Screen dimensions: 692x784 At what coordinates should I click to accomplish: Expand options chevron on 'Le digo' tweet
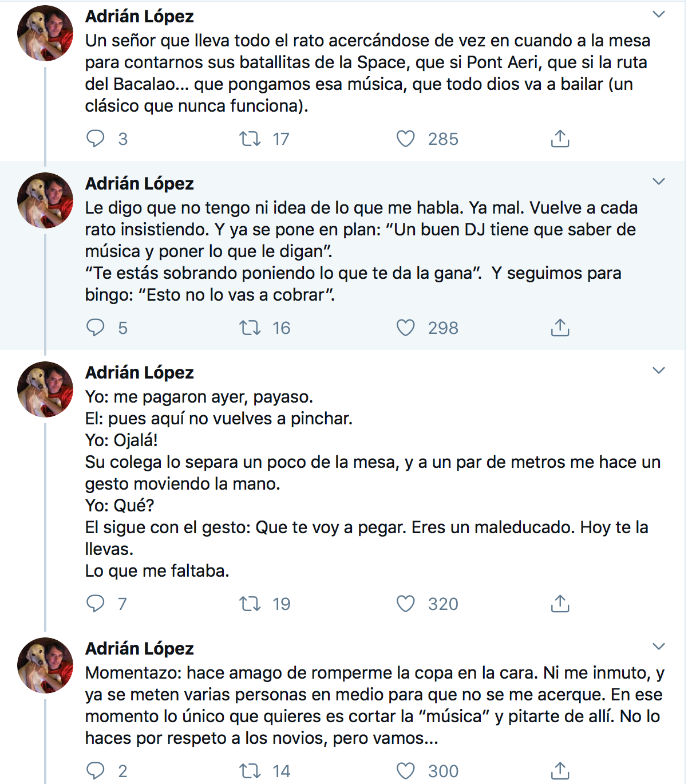pos(659,182)
